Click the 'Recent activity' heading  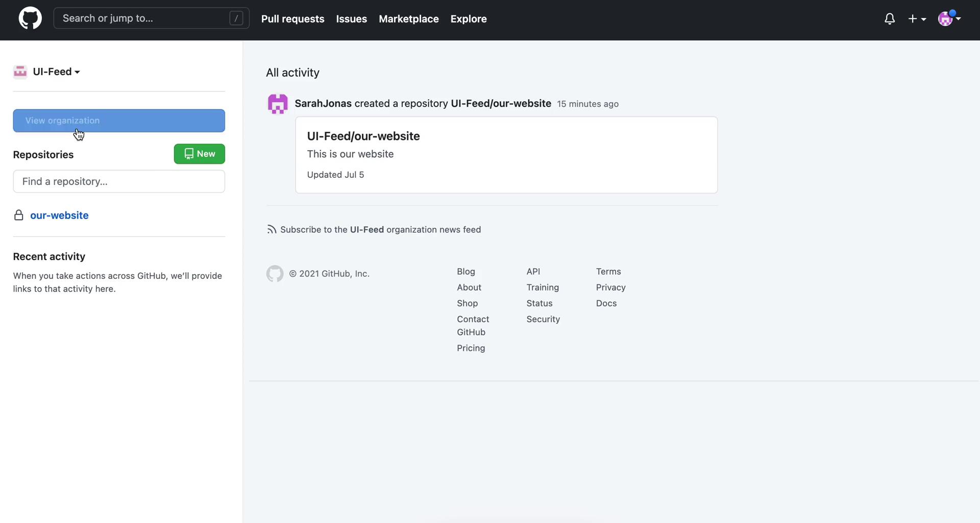click(x=49, y=257)
